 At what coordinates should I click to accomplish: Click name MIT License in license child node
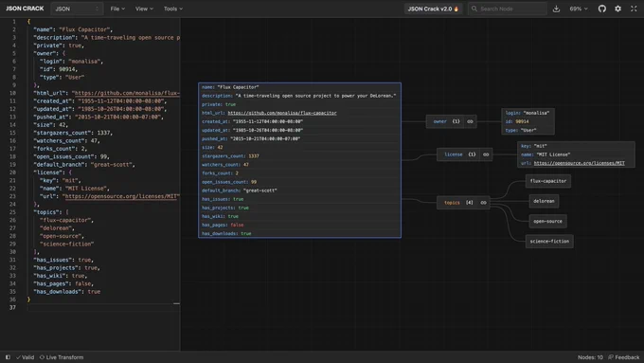[546, 154]
